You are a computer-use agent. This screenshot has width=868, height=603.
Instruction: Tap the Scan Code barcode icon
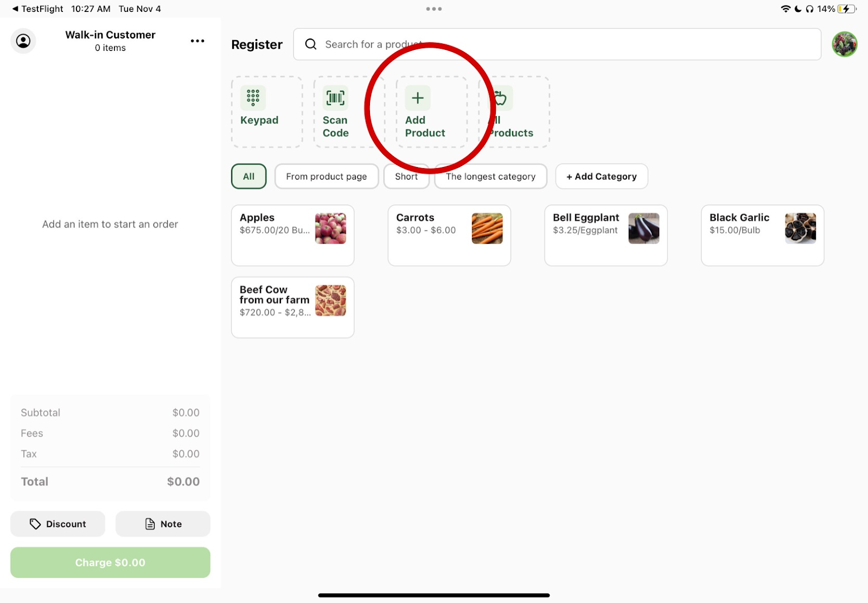pos(335,98)
